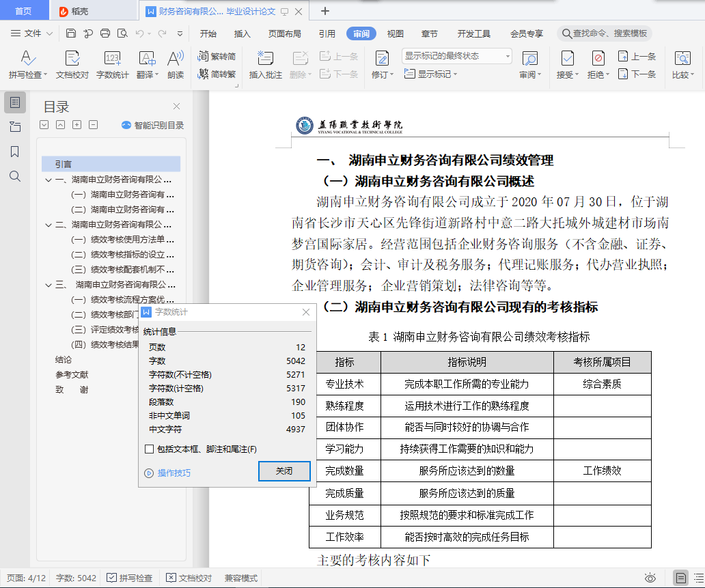The image size is (705, 588).
Task: Click 拒绝 to reject changes
Action: (598, 64)
